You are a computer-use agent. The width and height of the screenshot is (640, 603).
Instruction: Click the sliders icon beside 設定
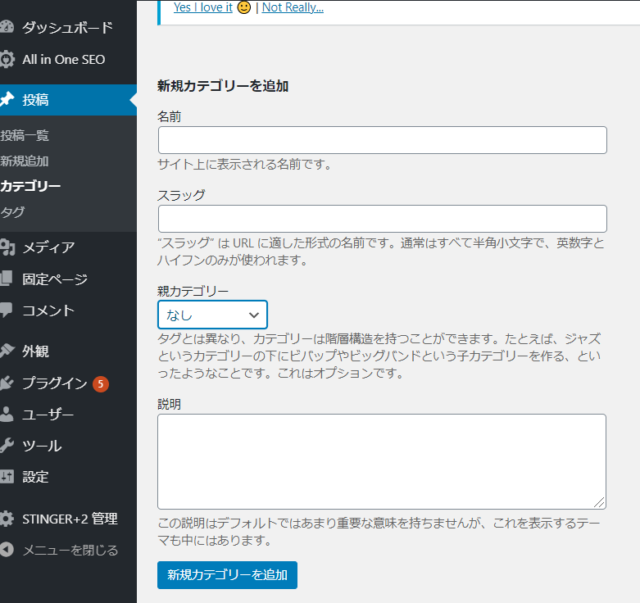(7, 476)
